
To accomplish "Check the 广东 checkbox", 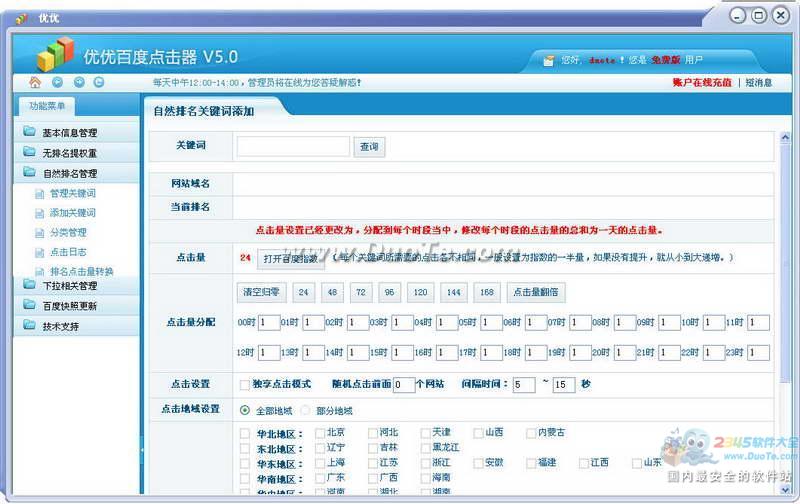I will point(320,478).
